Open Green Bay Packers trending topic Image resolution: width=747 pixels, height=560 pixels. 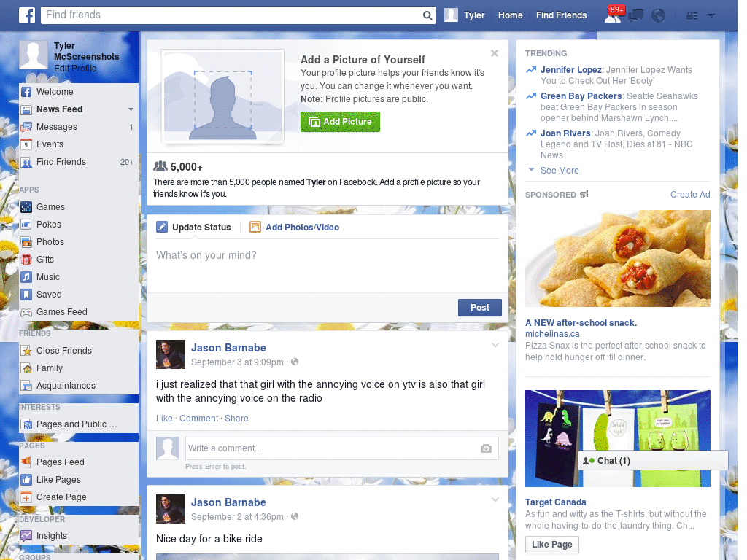(581, 96)
